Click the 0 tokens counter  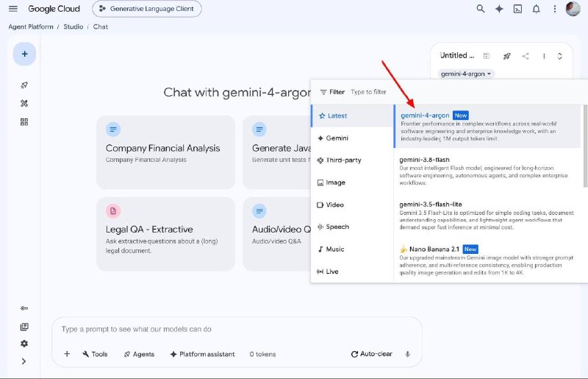[262, 354]
